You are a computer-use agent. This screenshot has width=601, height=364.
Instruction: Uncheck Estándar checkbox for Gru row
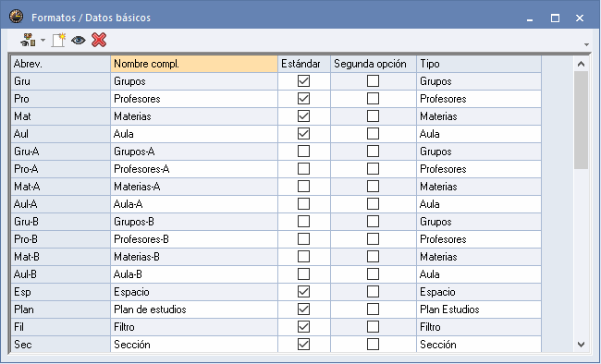pyautogui.click(x=303, y=81)
